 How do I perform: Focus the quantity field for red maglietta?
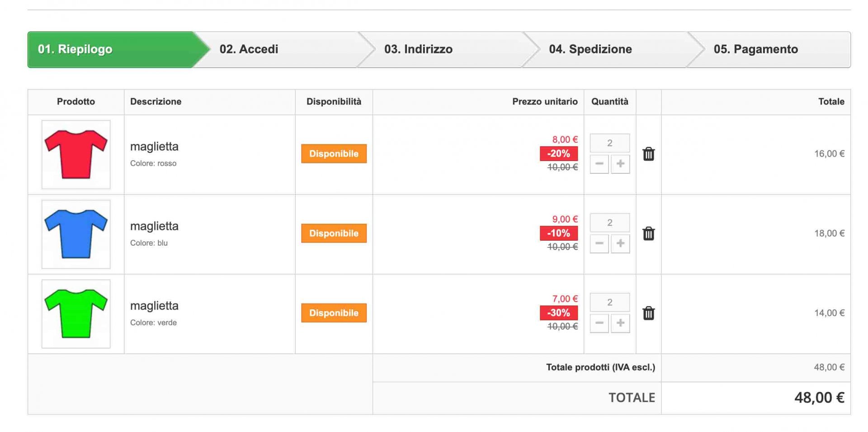coord(609,143)
